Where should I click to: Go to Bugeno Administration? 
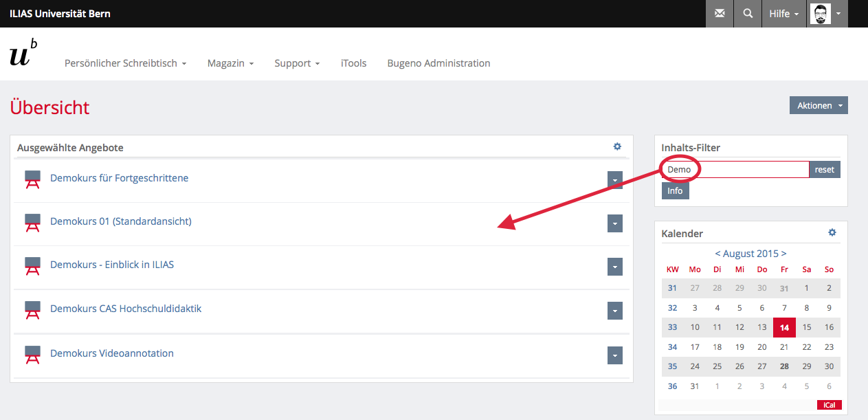pyautogui.click(x=438, y=63)
